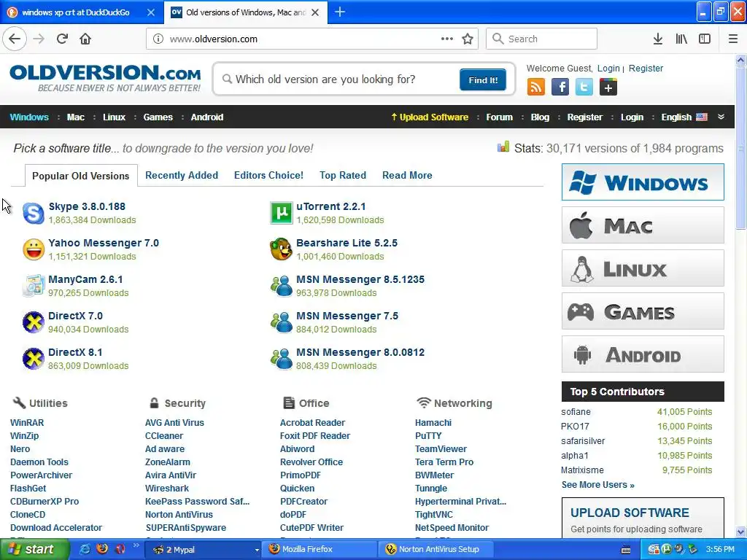747x560 pixels.
Task: Select the Popular Old Versions tab
Action: click(x=81, y=176)
